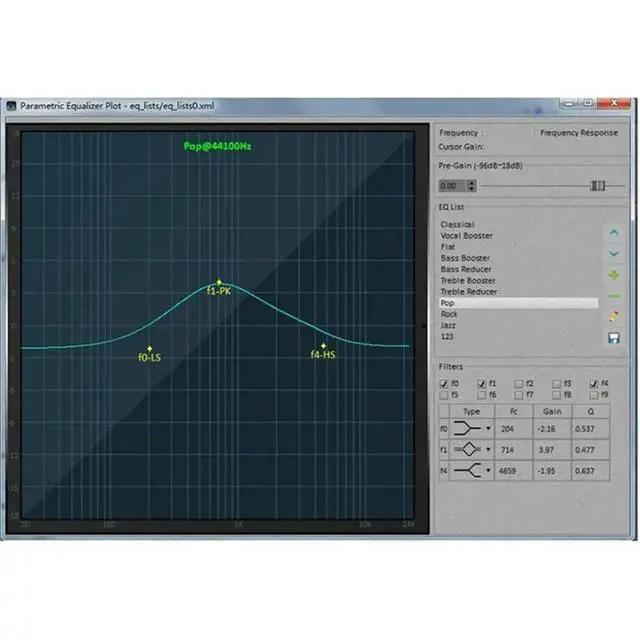Open the f0 filter Type dropdown
The width and height of the screenshot is (640, 640).
coord(488,428)
